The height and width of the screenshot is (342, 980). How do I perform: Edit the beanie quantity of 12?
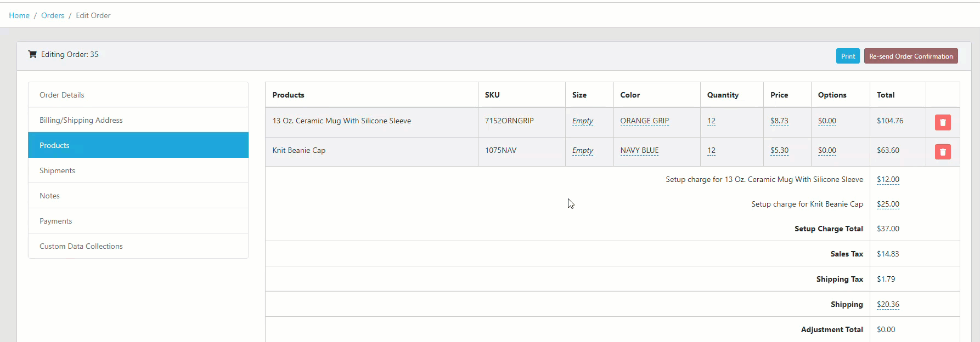coord(711,150)
